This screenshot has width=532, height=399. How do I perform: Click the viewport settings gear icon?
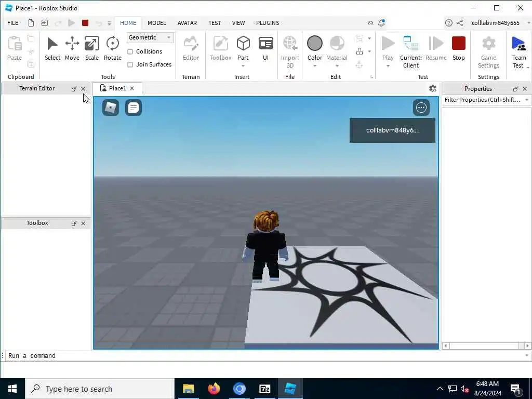[x=433, y=88]
